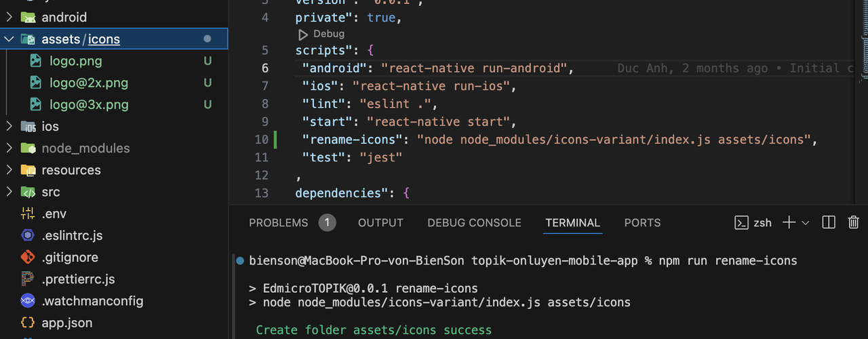Click the logo@2x.png image file icon

[36, 83]
